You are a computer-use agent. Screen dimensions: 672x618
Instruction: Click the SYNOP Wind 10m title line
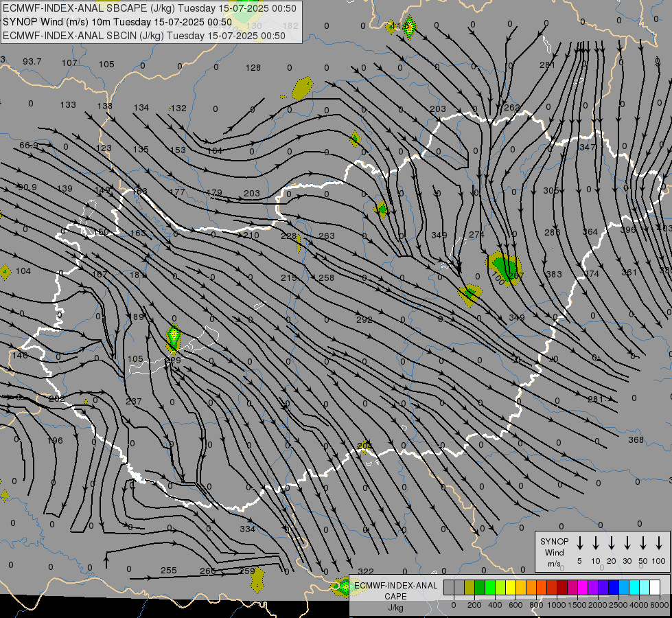click(117, 22)
